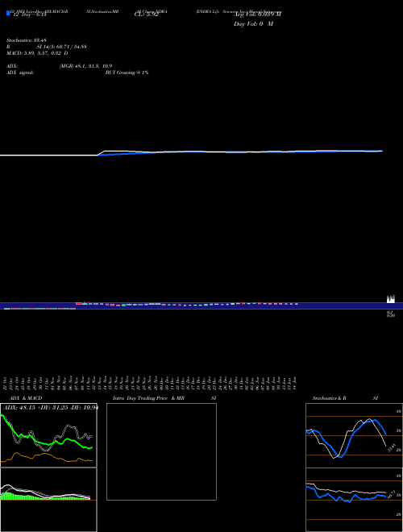Select the 'Stochastics: 33.48' readout

click(x=26, y=40)
